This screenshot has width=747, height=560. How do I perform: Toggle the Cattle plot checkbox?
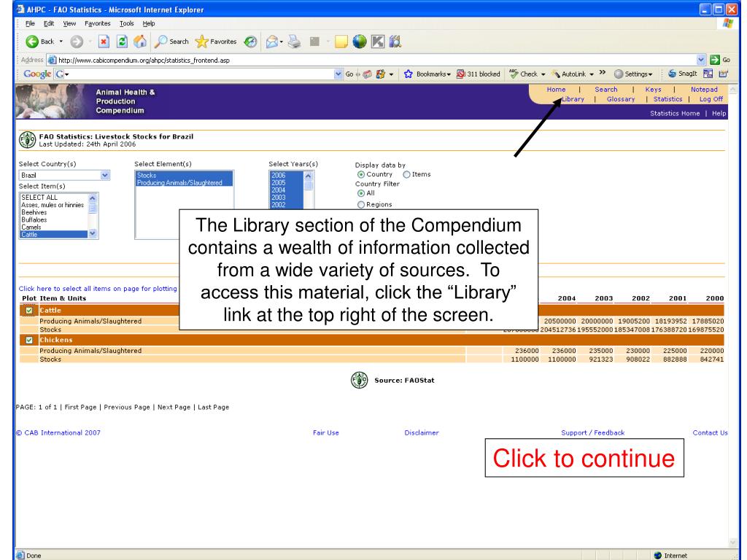29,311
